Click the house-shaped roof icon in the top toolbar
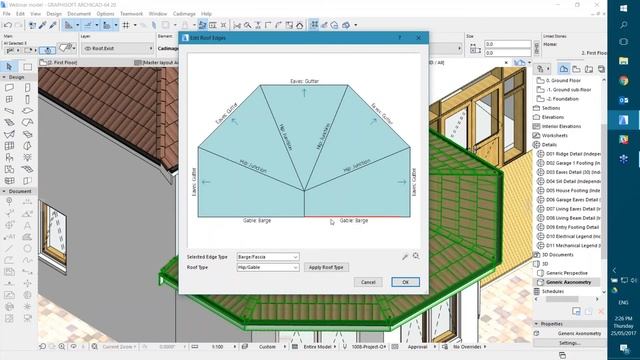The width and height of the screenshot is (640, 360). (300, 25)
